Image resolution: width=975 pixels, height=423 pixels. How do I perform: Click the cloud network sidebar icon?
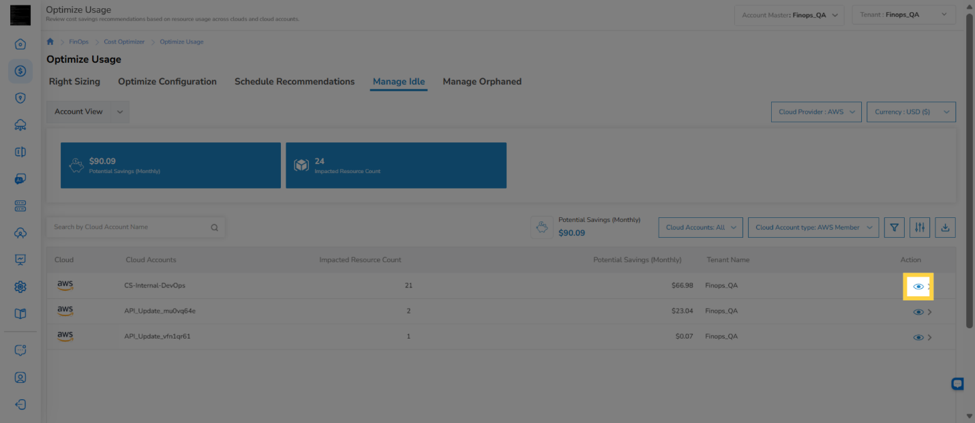click(x=20, y=125)
